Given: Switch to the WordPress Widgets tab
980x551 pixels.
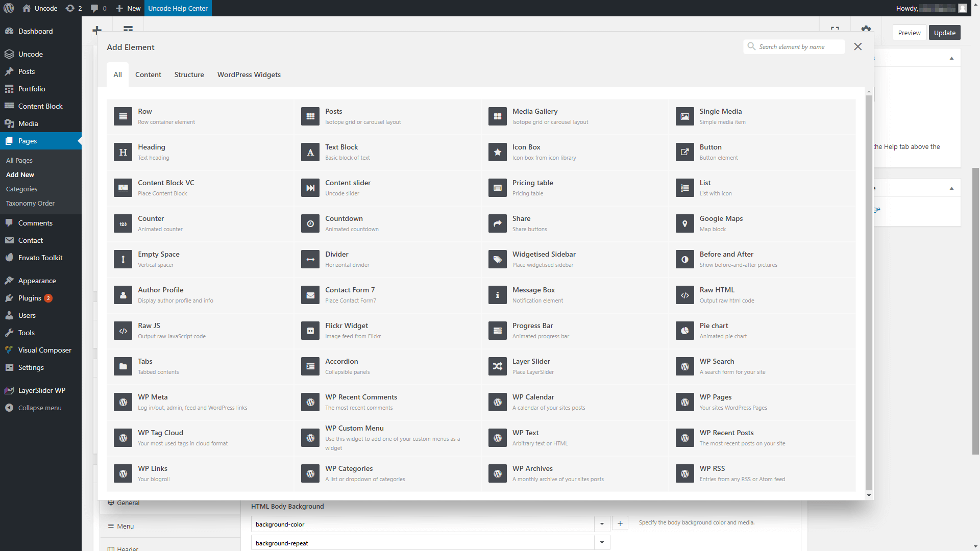Looking at the screenshot, I should (x=249, y=74).
